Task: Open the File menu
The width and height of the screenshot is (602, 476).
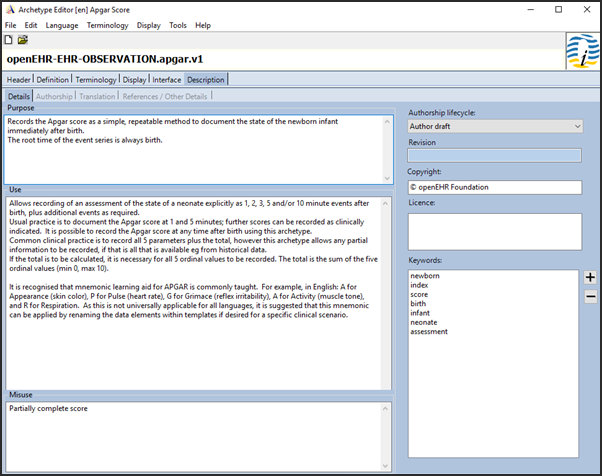Action: click(x=10, y=25)
